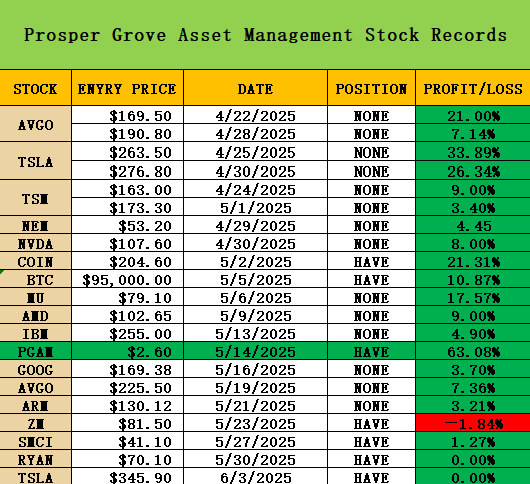Select the 10.87% profit cell

click(473, 279)
